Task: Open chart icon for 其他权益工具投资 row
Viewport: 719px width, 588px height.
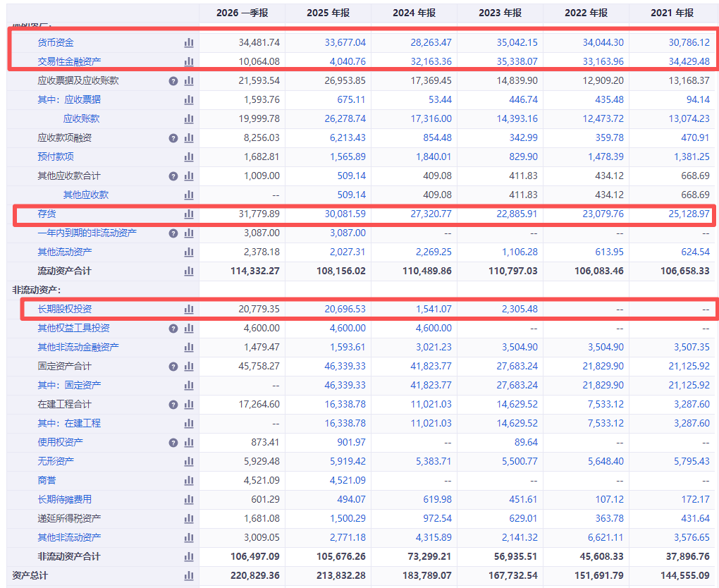Action: click(x=188, y=329)
